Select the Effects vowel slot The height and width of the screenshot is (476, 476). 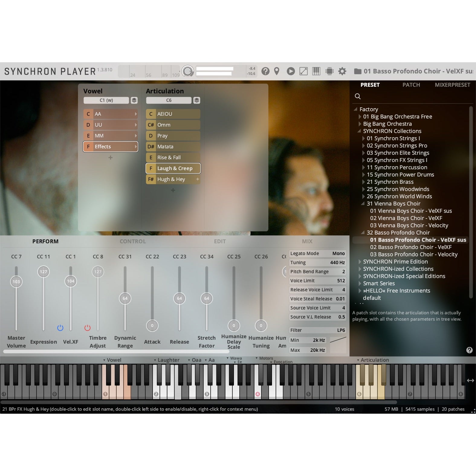(111, 147)
